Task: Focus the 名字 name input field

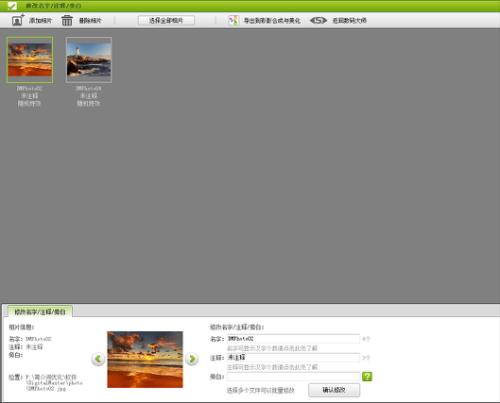Action: pyautogui.click(x=293, y=339)
